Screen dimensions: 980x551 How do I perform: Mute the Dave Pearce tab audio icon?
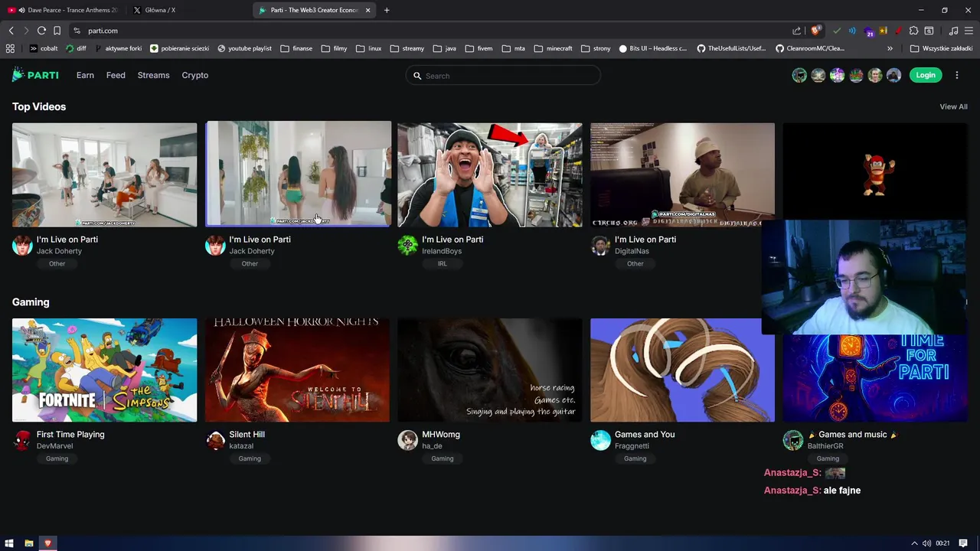[x=21, y=10]
